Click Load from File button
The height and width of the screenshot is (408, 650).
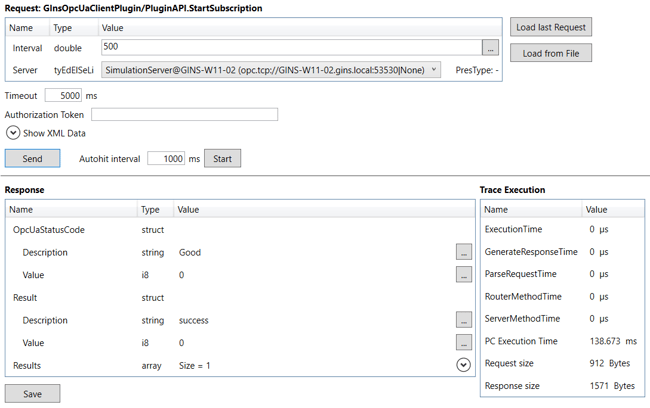click(550, 53)
